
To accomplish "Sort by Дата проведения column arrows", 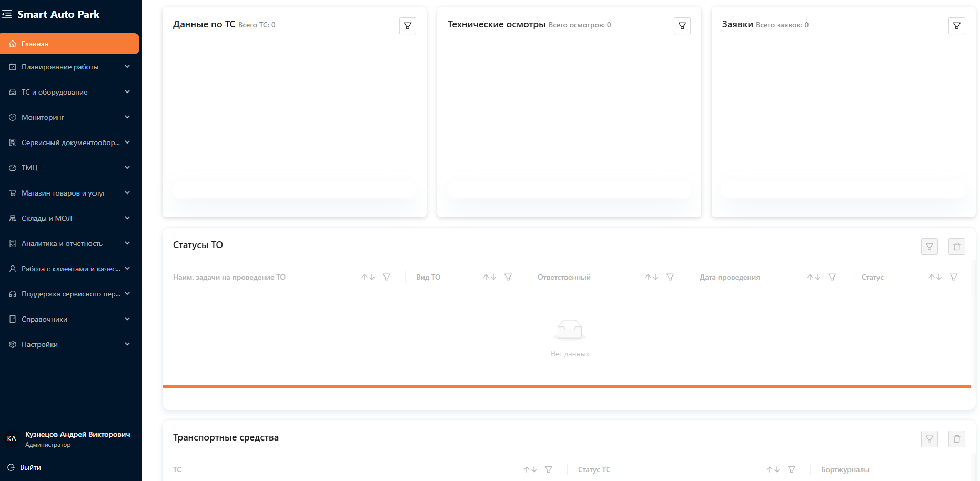I will click(813, 277).
